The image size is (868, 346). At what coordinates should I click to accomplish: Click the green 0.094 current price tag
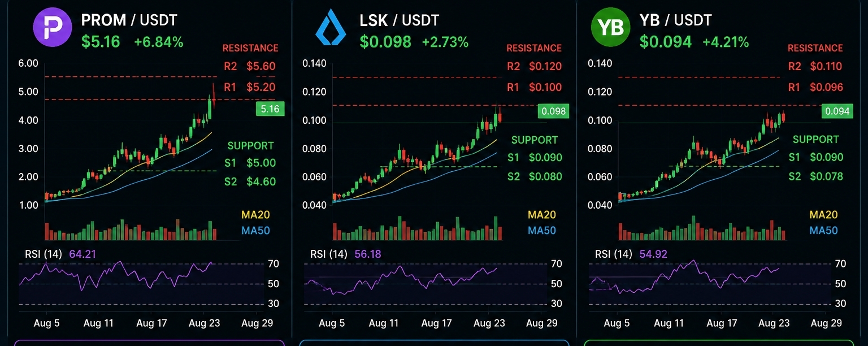coord(837,111)
